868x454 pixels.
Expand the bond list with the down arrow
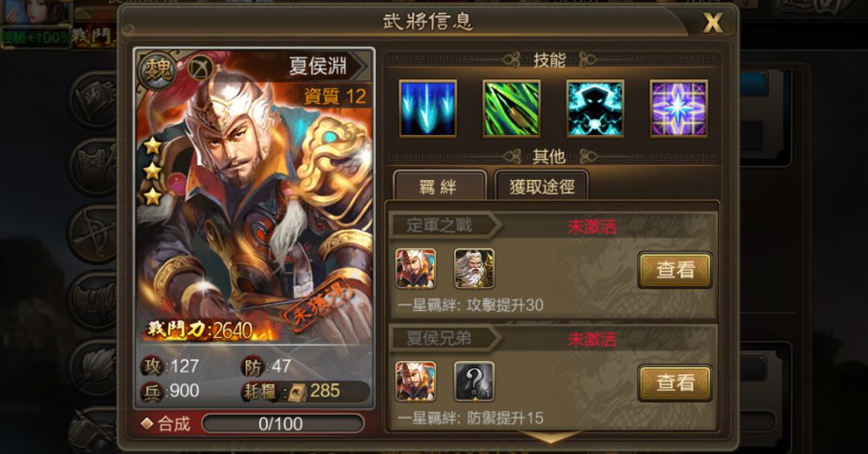coord(551,437)
